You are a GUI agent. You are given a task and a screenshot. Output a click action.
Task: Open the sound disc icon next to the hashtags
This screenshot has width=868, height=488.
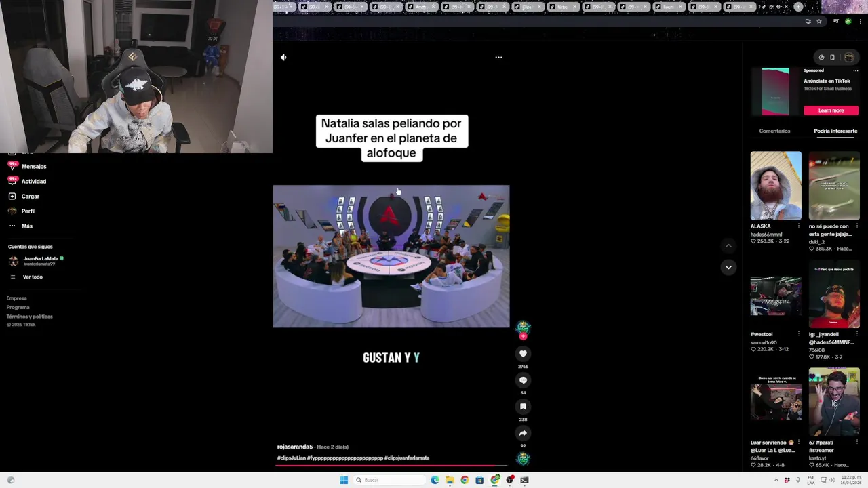523,459
